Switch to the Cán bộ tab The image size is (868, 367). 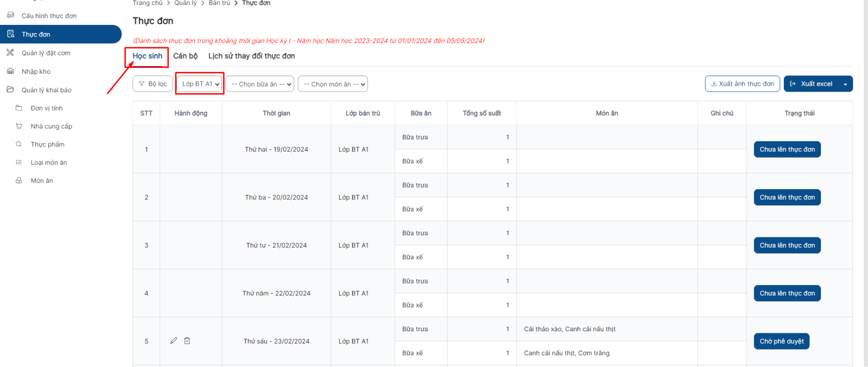tap(185, 56)
